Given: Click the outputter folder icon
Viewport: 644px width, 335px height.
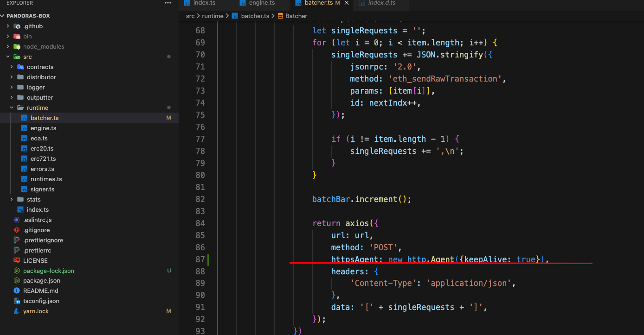Looking at the screenshot, I should [x=20, y=97].
